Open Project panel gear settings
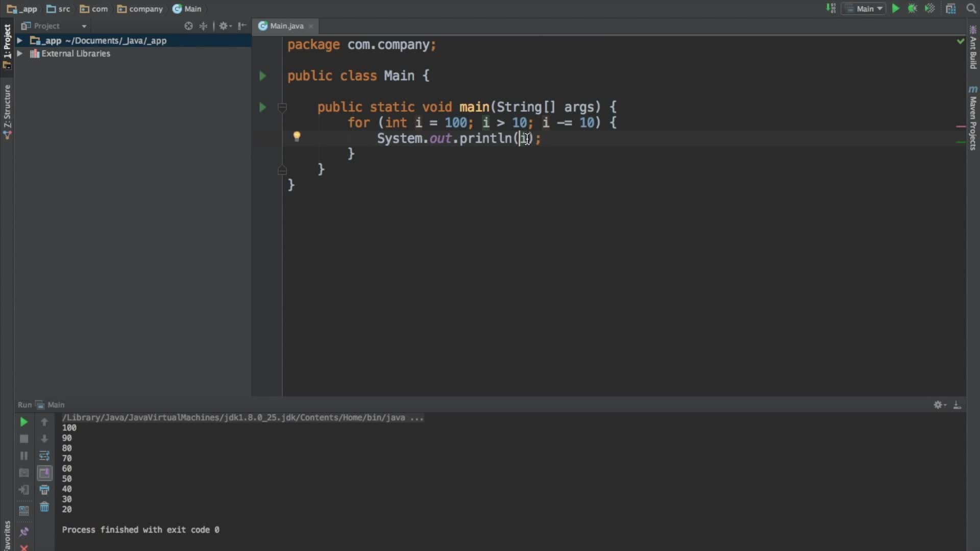This screenshot has width=980, height=551. [225, 26]
